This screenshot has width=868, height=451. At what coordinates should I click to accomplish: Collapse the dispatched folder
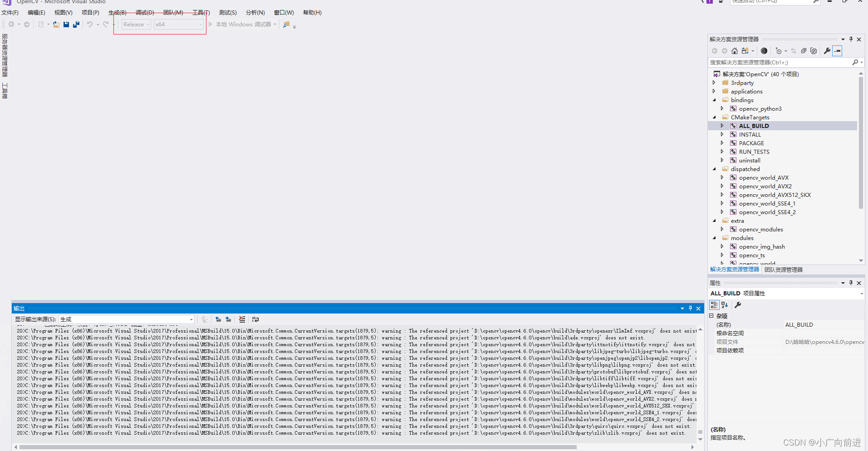tap(714, 169)
